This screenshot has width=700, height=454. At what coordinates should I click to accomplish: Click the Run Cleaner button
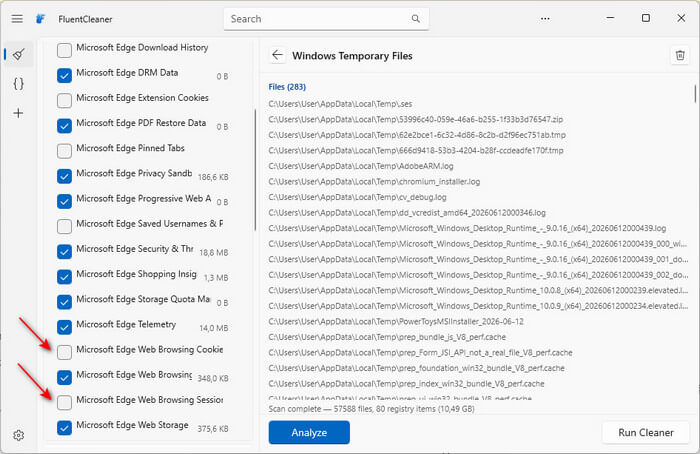[646, 432]
